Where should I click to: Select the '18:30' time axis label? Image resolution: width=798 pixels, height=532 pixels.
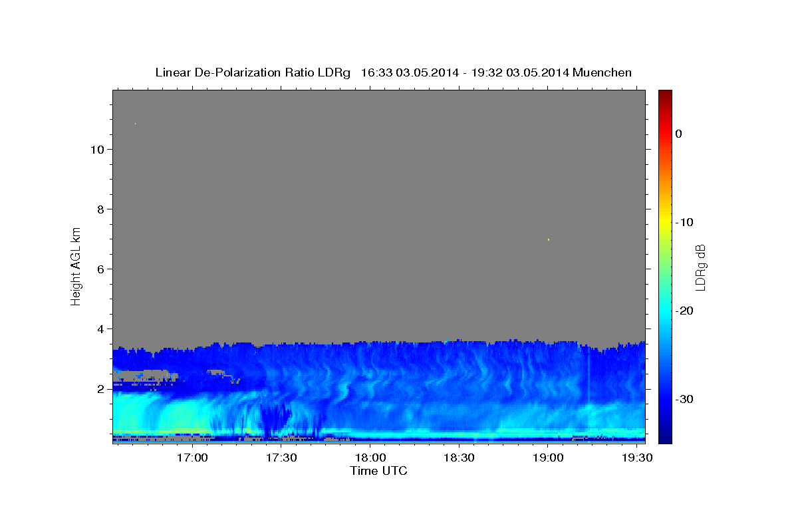pos(459,458)
